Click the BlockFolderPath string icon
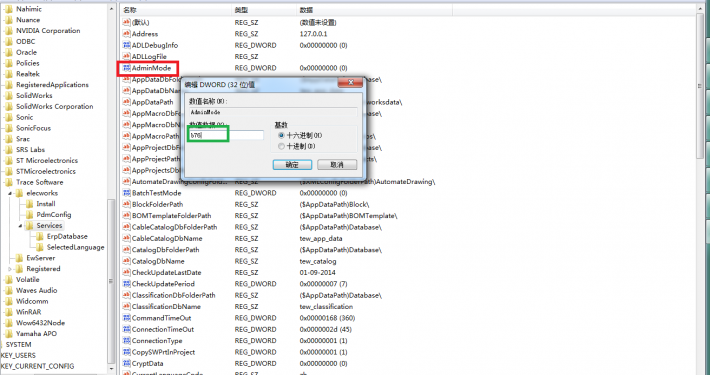The width and height of the screenshot is (710, 375). [127, 204]
